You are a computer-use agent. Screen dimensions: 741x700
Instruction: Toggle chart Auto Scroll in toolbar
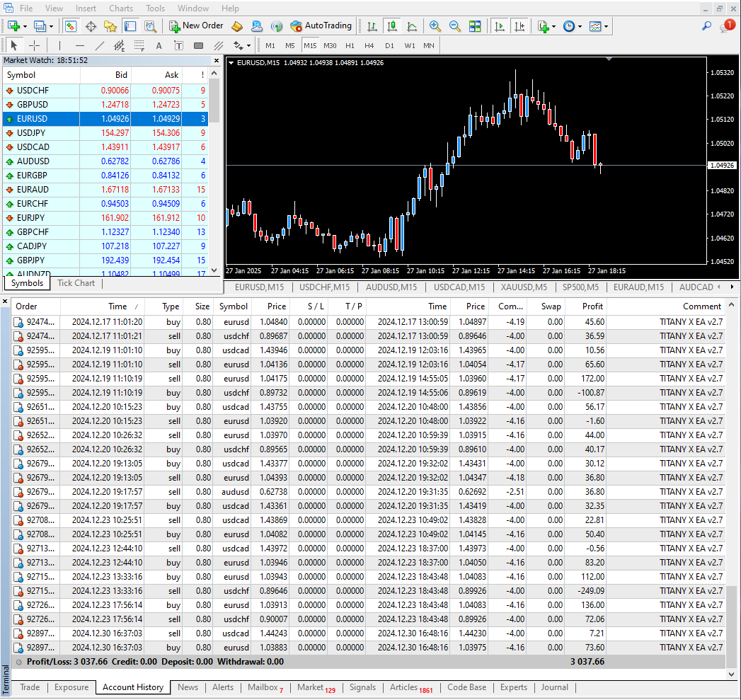point(500,26)
